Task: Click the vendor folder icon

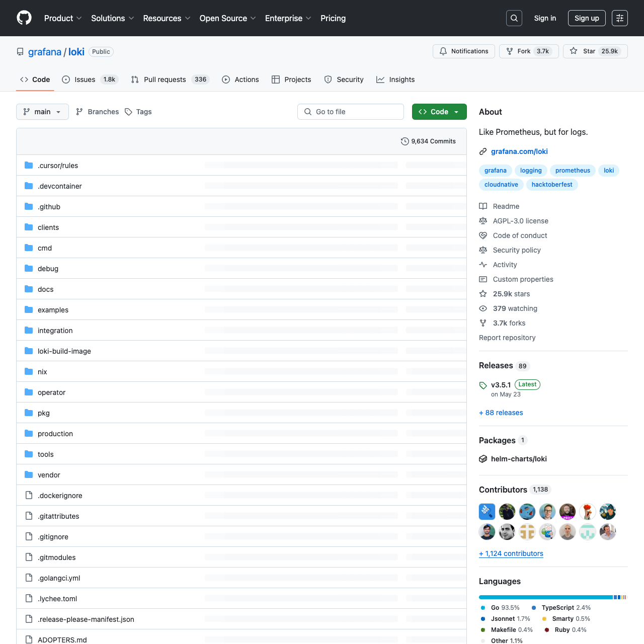Action: [29, 474]
